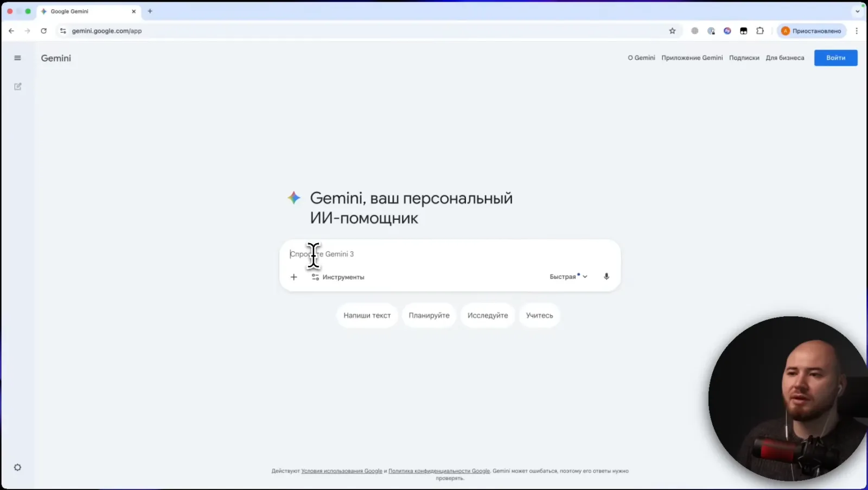Viewport: 868px width, 490px height.
Task: Go back with the browser back arrow
Action: coord(11,31)
